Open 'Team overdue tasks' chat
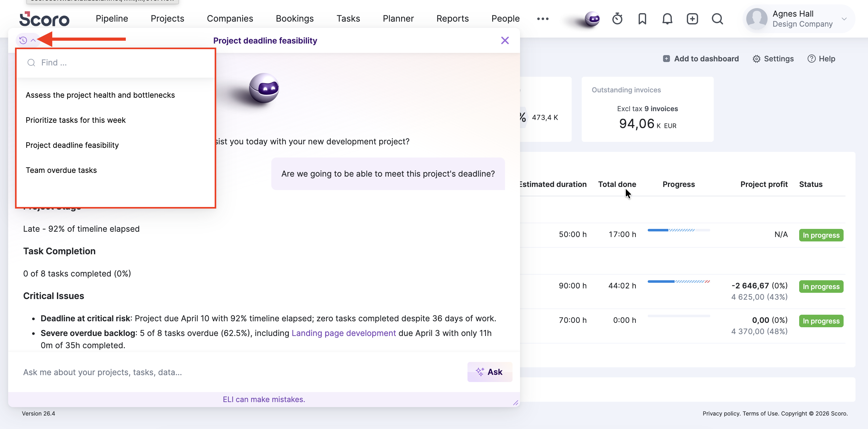The image size is (868, 429). [x=61, y=170]
